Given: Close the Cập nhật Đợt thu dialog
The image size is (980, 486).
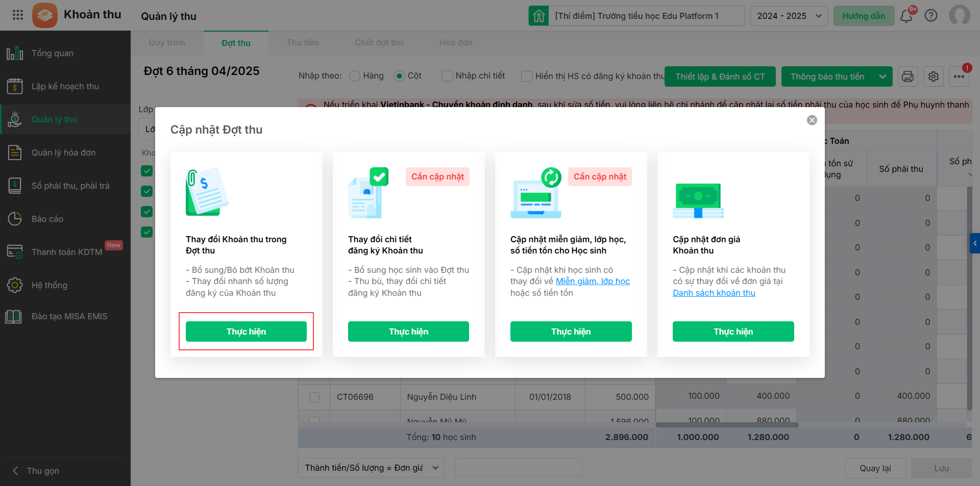Looking at the screenshot, I should pos(812,120).
